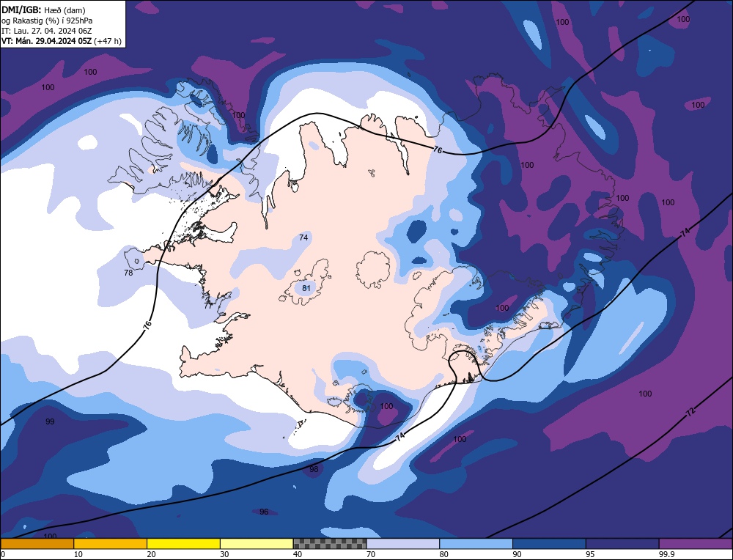Click the dark orange 0–10 legend swatch

tap(37, 544)
